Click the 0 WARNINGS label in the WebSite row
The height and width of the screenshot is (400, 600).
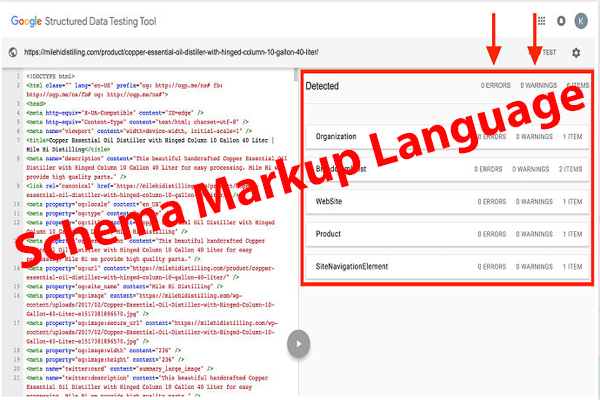534,202
